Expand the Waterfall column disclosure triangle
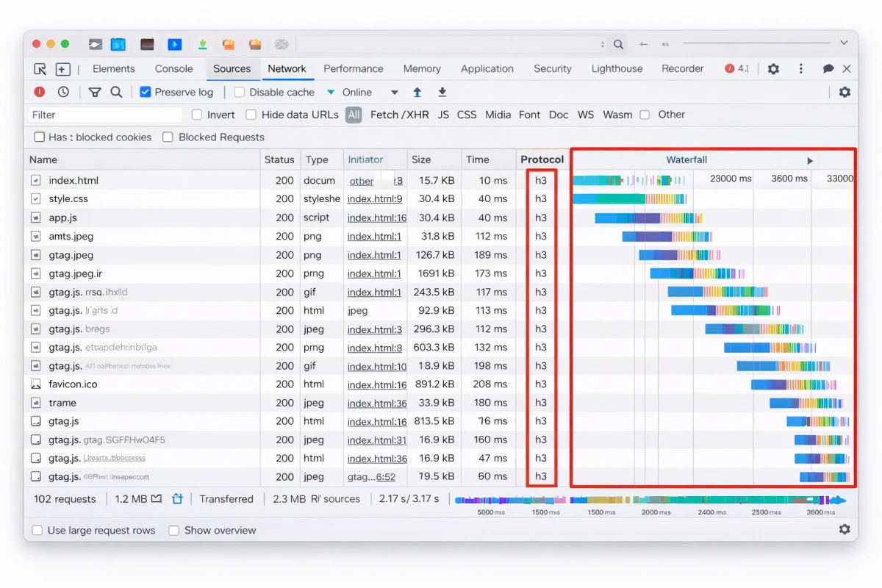 pos(810,160)
